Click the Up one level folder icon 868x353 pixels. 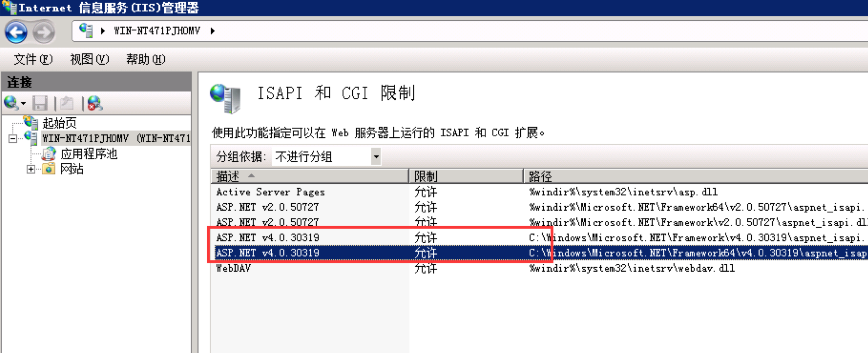[67, 104]
